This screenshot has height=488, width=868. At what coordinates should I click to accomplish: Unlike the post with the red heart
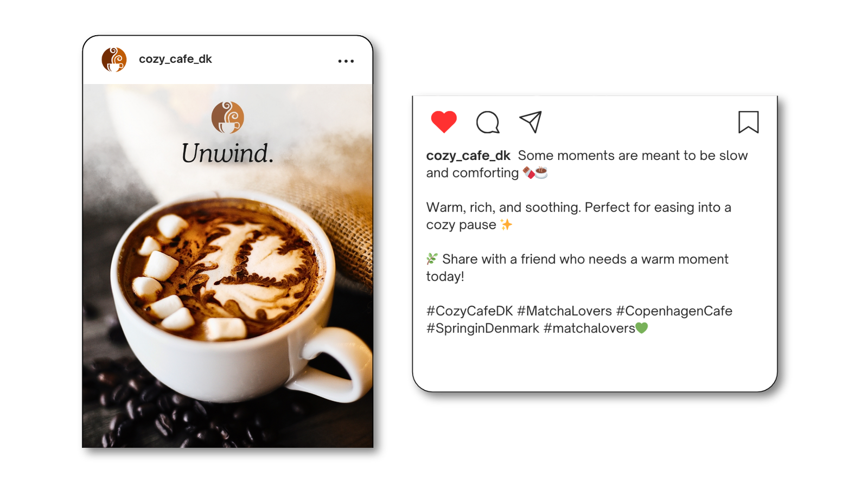tap(444, 121)
